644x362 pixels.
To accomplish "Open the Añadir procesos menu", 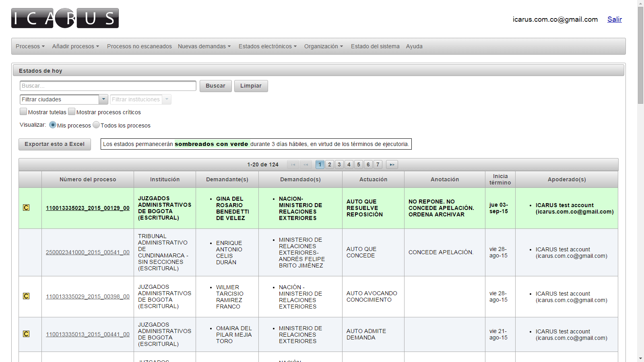I will (75, 46).
